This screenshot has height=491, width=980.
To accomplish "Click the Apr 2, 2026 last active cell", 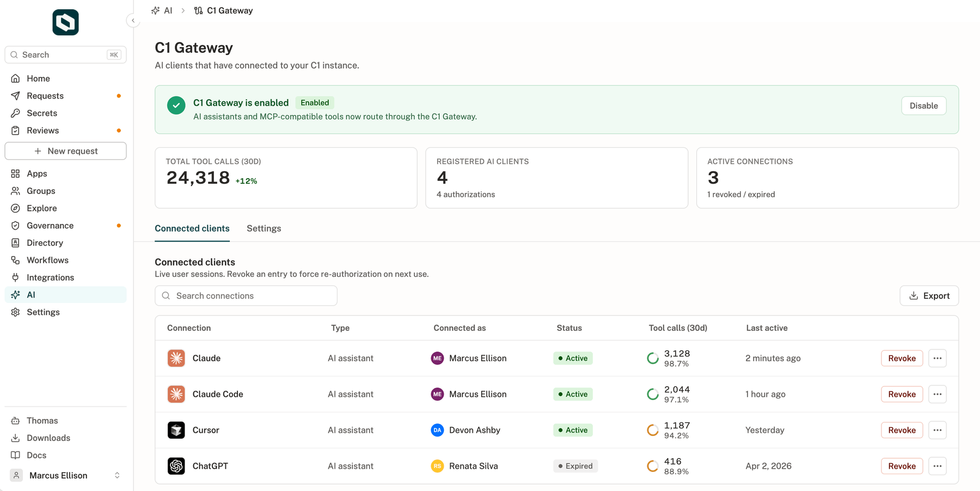I will [x=768, y=466].
